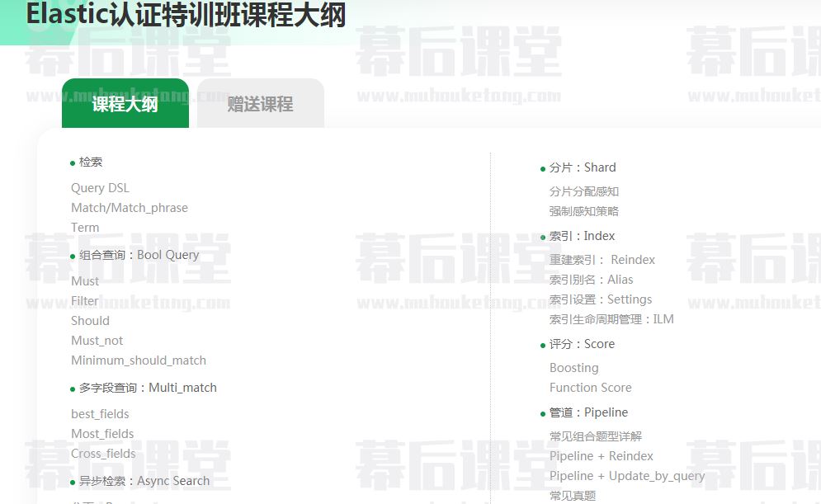Image resolution: width=821 pixels, height=504 pixels.
Task: Click the Pipeline + Update_by_query entry
Action: click(x=627, y=476)
